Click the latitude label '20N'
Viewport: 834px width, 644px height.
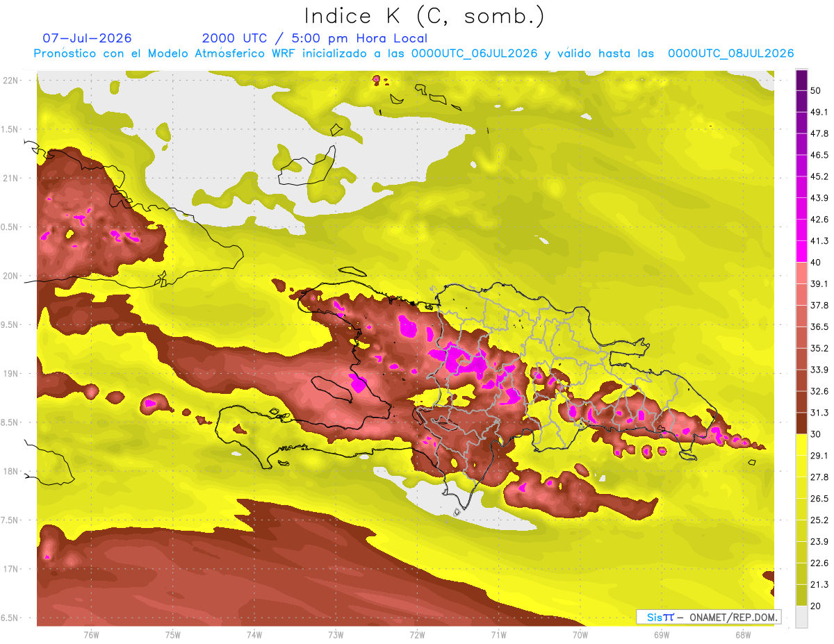coord(10,276)
